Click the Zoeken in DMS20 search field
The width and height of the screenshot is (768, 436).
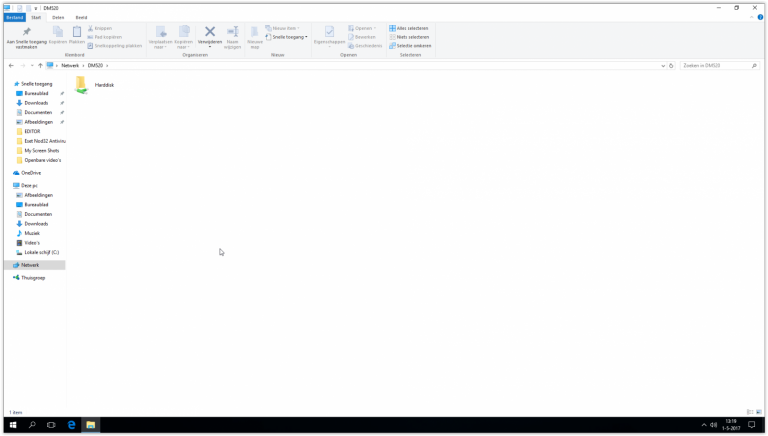click(x=715, y=65)
